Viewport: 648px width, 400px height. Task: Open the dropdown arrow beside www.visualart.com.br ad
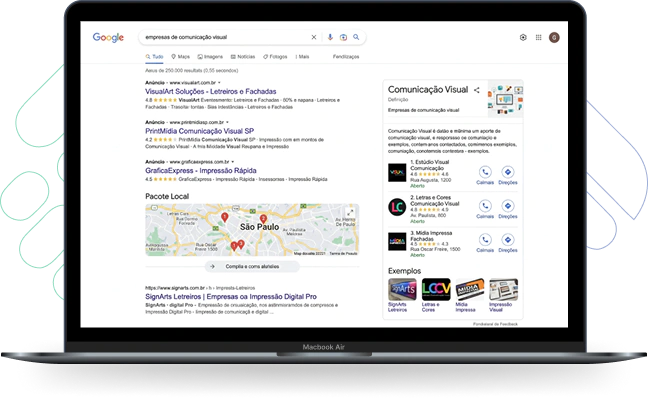(219, 83)
